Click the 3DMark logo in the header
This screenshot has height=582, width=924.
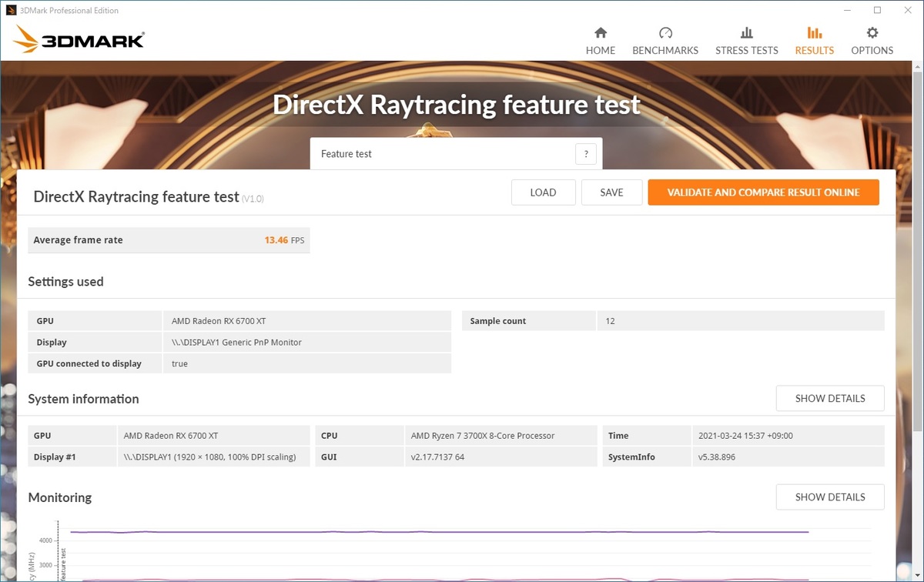coord(79,39)
